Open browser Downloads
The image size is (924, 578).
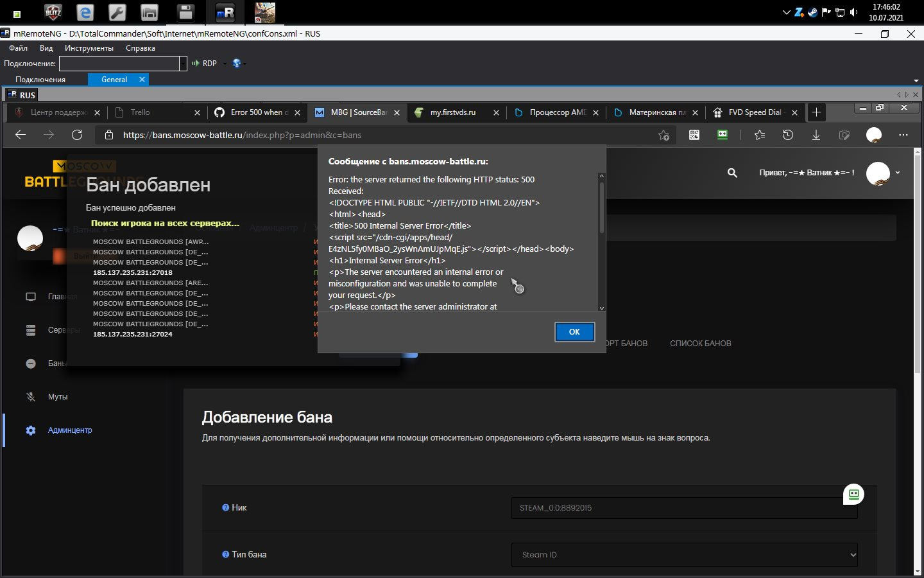tap(816, 135)
